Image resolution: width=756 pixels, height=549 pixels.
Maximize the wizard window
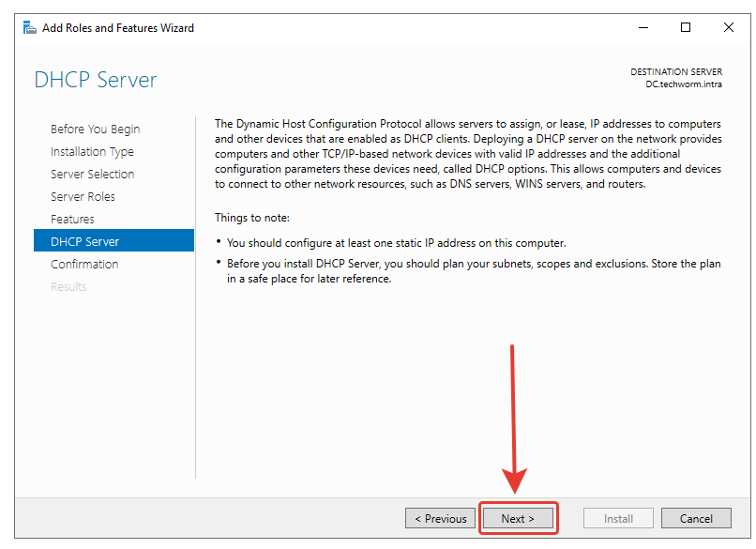point(686,27)
